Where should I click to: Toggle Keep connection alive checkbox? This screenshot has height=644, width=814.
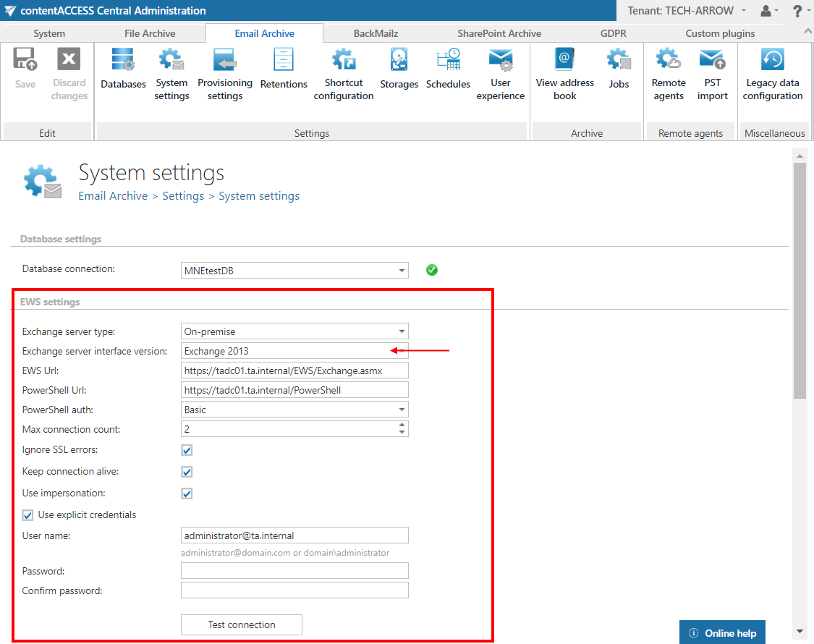pos(187,472)
